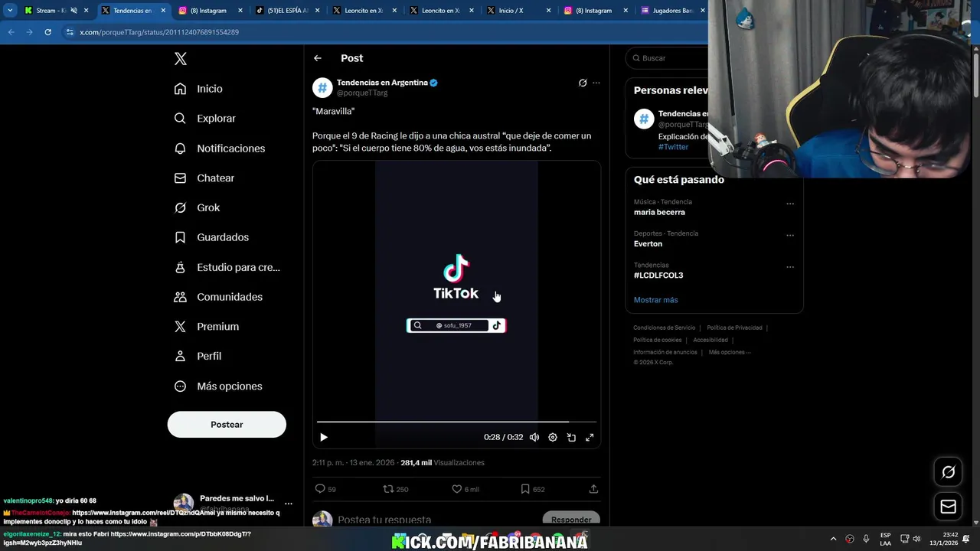This screenshot has height=551, width=980.
Task: Click the X logo in the sidebar
Action: tap(180, 59)
